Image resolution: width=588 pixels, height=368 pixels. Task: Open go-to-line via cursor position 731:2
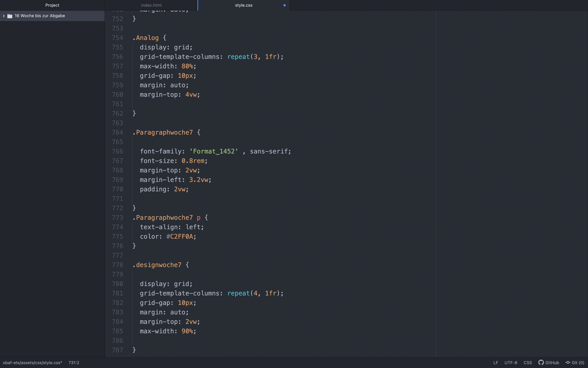[74, 362]
